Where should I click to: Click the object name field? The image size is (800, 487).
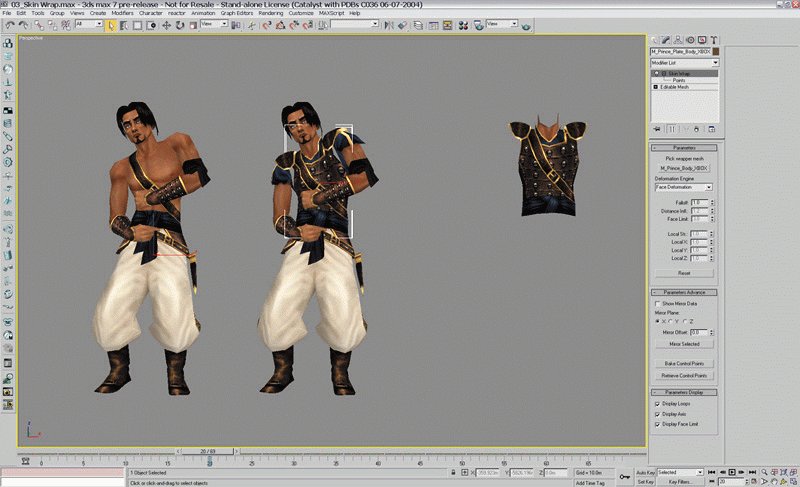(x=681, y=52)
